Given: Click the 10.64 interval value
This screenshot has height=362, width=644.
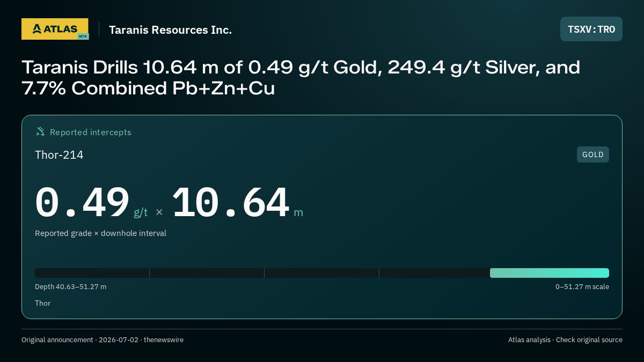Looking at the screenshot, I should (231, 203).
